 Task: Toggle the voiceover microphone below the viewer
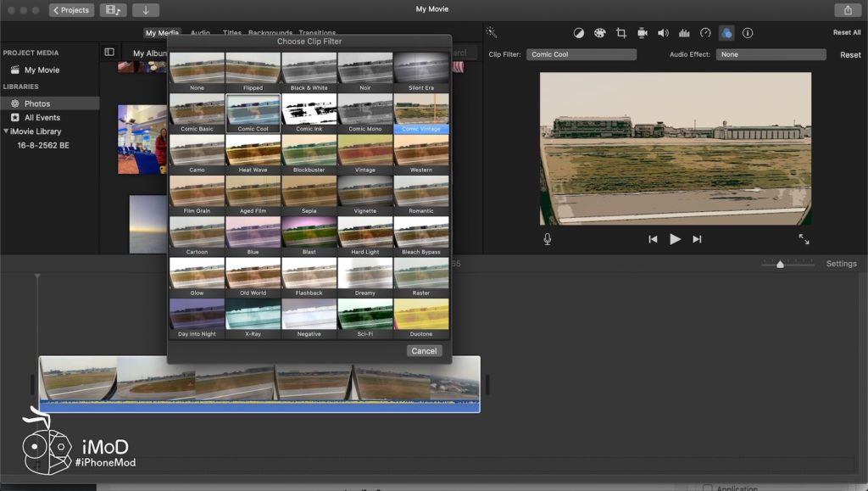548,239
